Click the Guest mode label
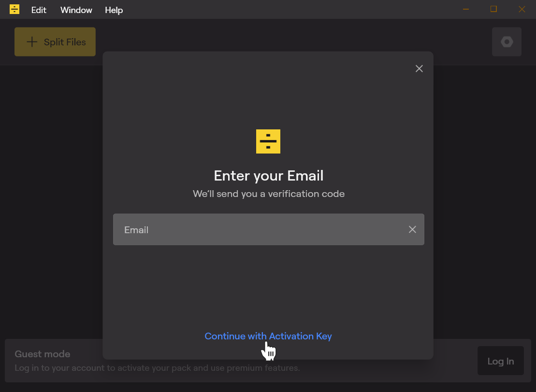 pyautogui.click(x=43, y=354)
